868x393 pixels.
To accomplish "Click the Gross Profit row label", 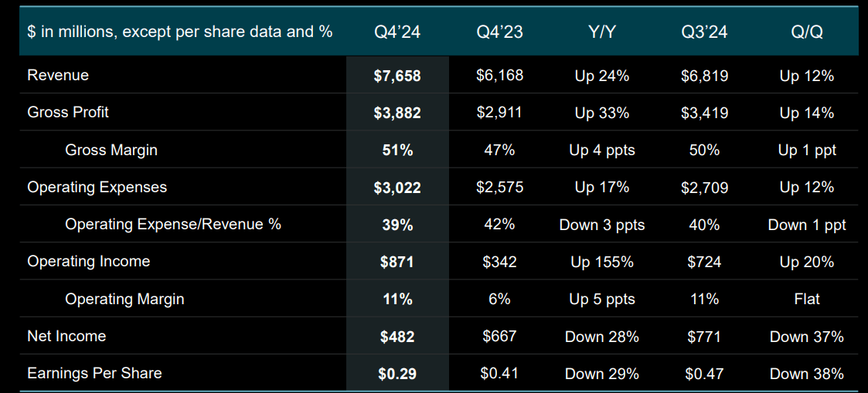I will coord(68,112).
